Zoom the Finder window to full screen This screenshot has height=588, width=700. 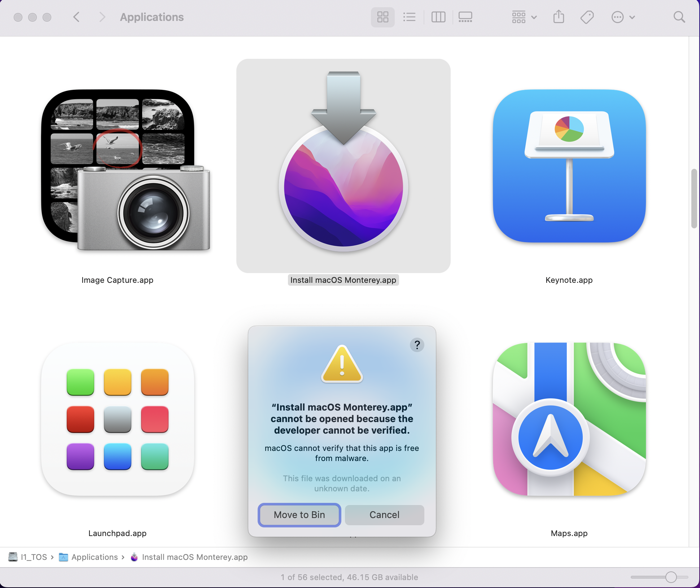point(47,17)
